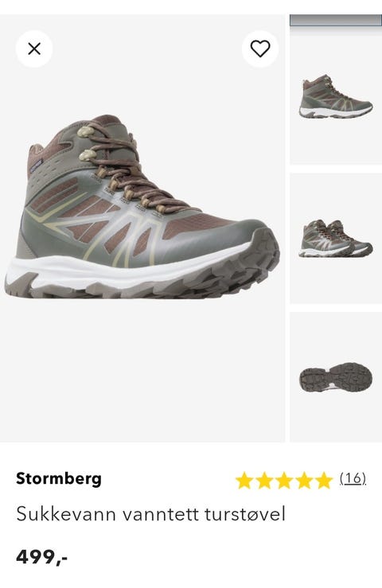Open the Stormberg brand link
Viewport: 382px width, 588px height.
pyautogui.click(x=59, y=479)
